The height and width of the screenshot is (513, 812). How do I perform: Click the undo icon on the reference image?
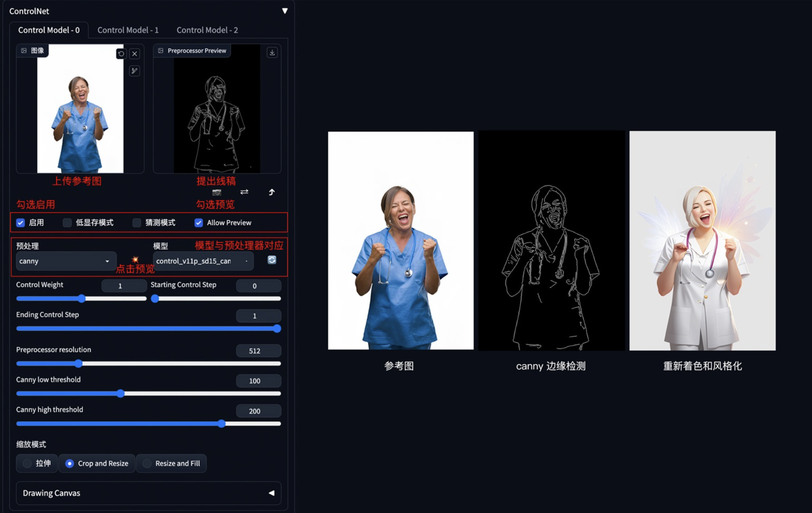pos(121,54)
